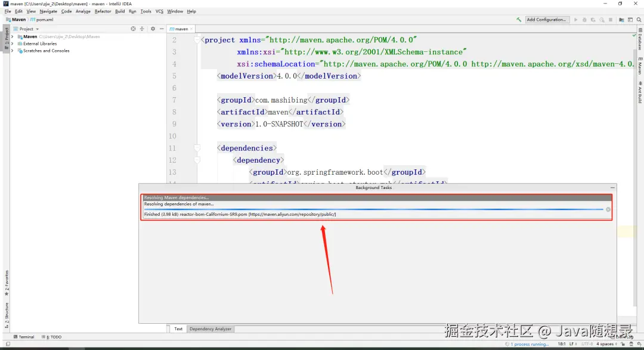
Task: Open Project panel settings gear
Action: pyautogui.click(x=153, y=29)
